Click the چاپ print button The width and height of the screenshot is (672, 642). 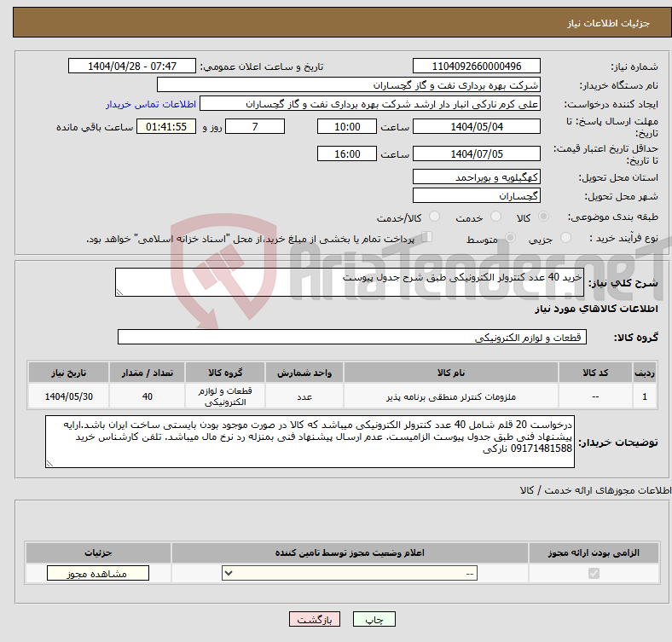click(x=374, y=619)
